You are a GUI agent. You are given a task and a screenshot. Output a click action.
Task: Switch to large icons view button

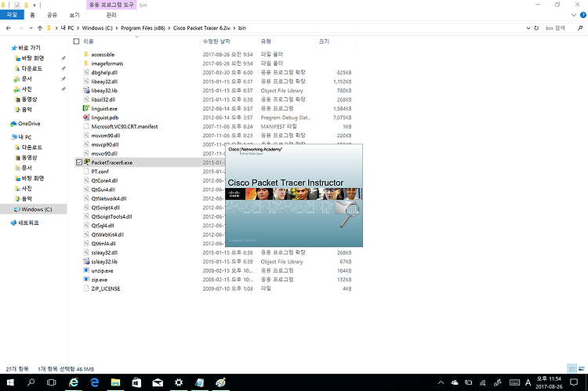581,369
